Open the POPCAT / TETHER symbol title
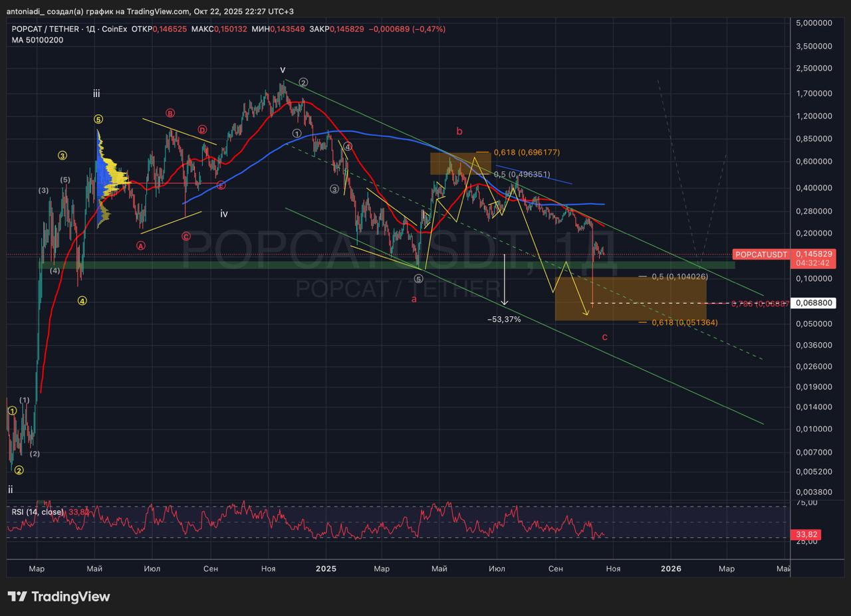Image resolution: width=851 pixels, height=616 pixels. tap(45, 29)
